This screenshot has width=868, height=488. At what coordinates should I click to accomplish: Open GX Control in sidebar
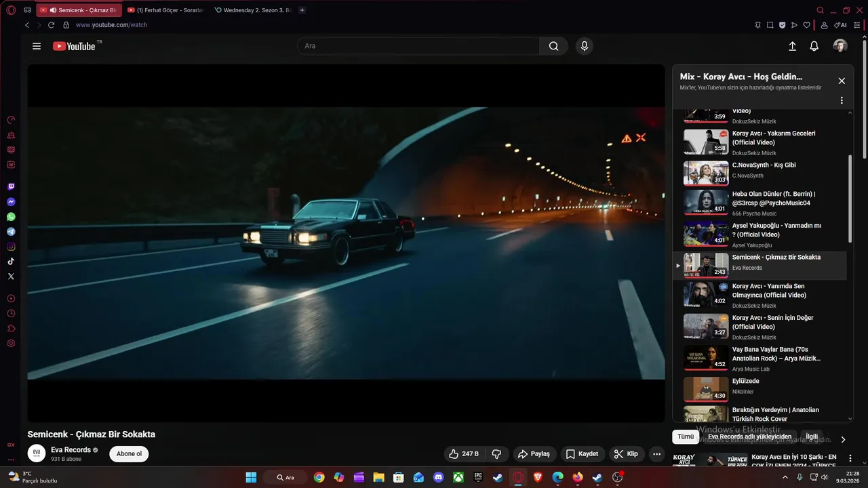11,120
